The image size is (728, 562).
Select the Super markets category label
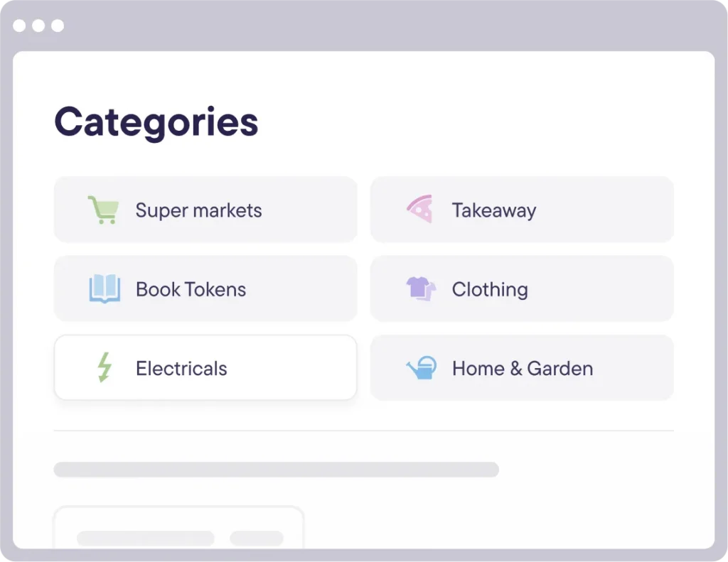click(199, 210)
